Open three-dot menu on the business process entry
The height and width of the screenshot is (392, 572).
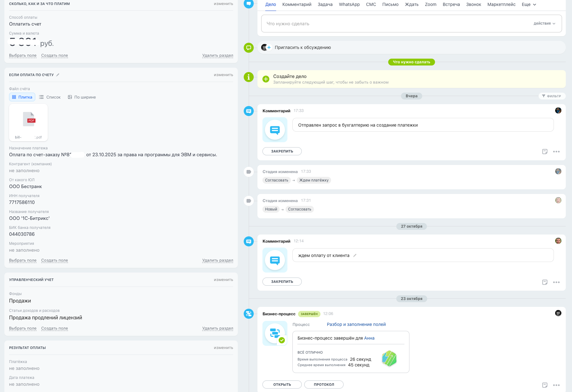[556, 385]
